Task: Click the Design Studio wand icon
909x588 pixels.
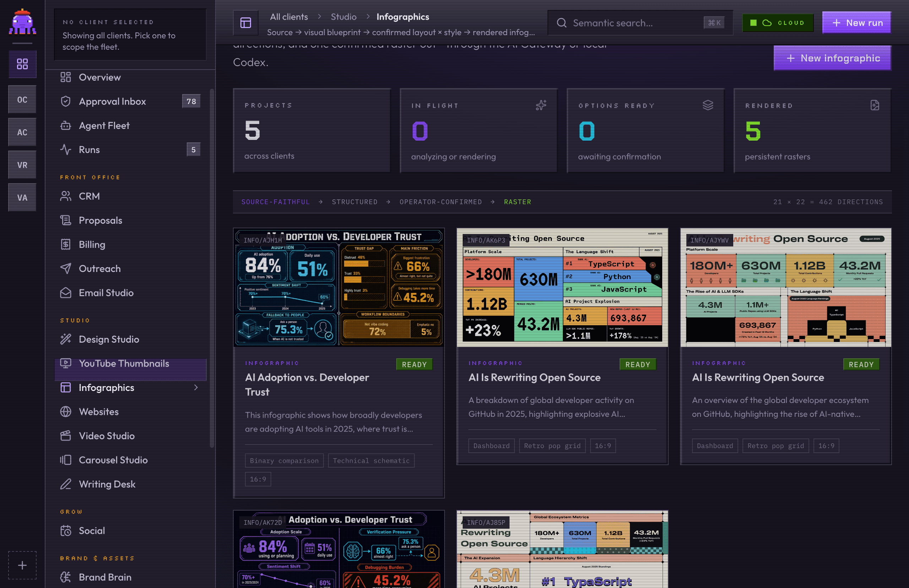Action: click(66, 339)
